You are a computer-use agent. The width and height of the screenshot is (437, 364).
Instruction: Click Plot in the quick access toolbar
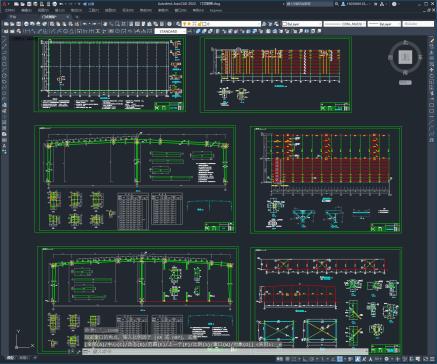pos(55,4)
